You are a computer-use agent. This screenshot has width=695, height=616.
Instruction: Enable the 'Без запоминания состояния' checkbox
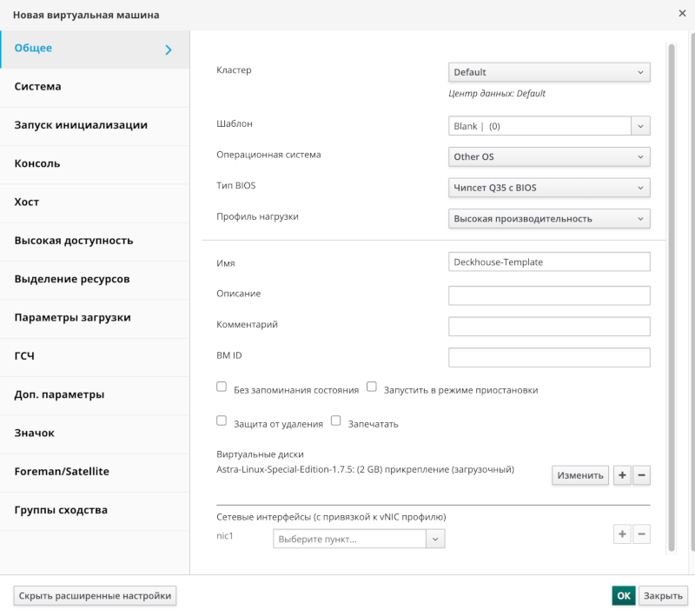(222, 387)
